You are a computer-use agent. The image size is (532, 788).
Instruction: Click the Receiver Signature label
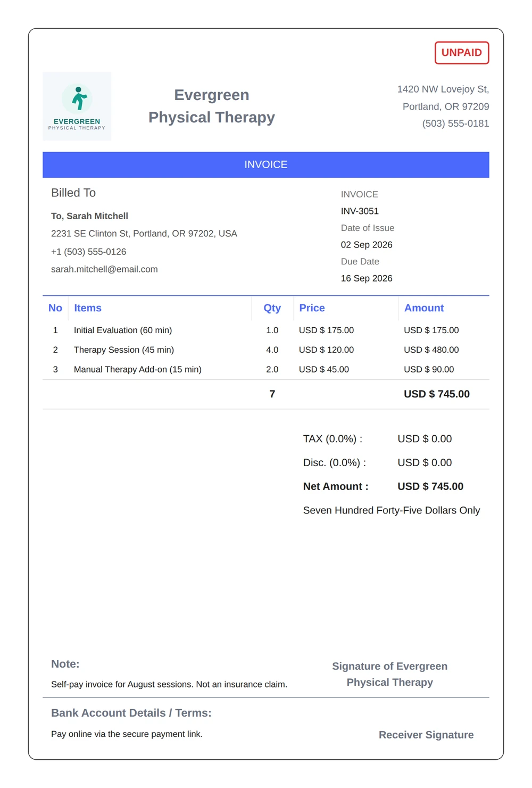tap(426, 735)
